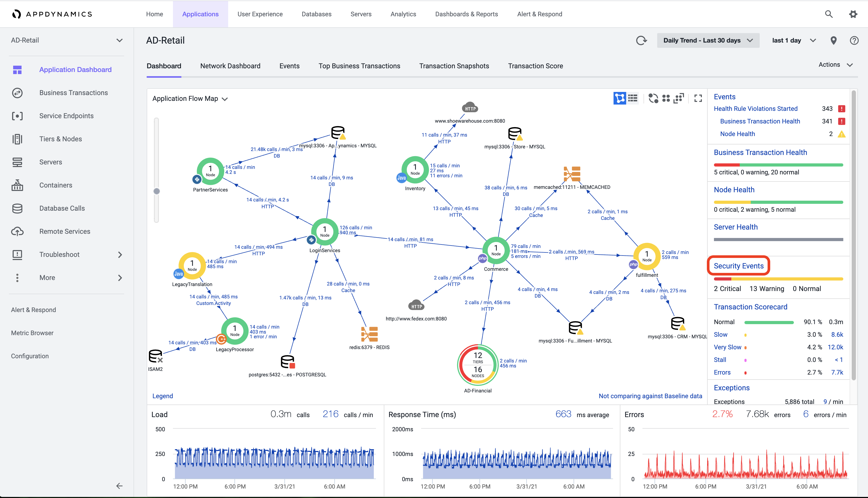Open the AD-Retail application dropdown

pyautogui.click(x=67, y=40)
